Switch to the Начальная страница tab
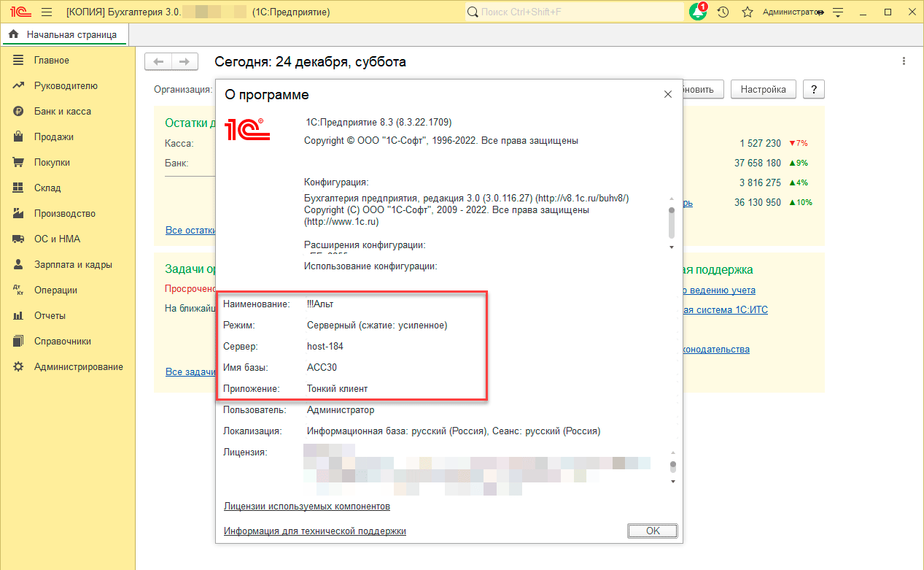 tap(64, 34)
